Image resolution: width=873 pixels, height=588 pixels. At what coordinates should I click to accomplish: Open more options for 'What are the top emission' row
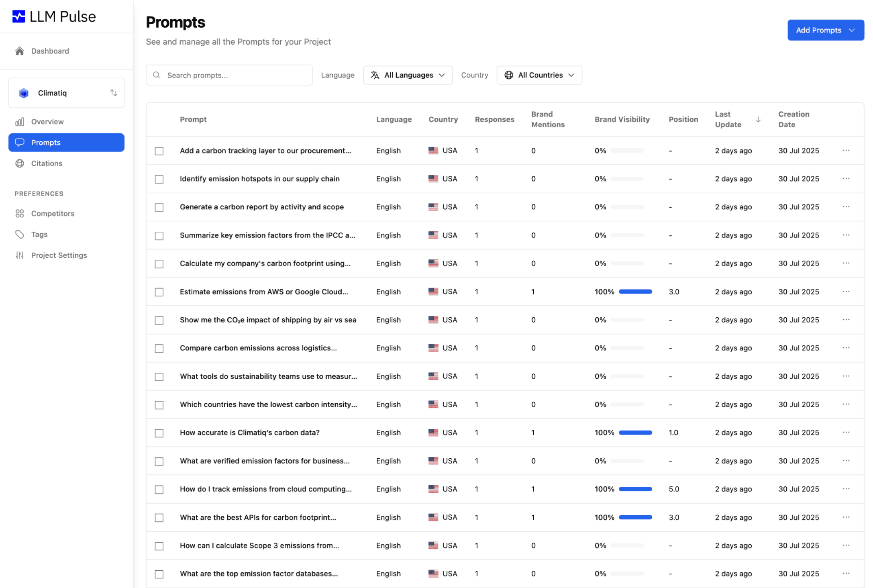click(x=846, y=574)
